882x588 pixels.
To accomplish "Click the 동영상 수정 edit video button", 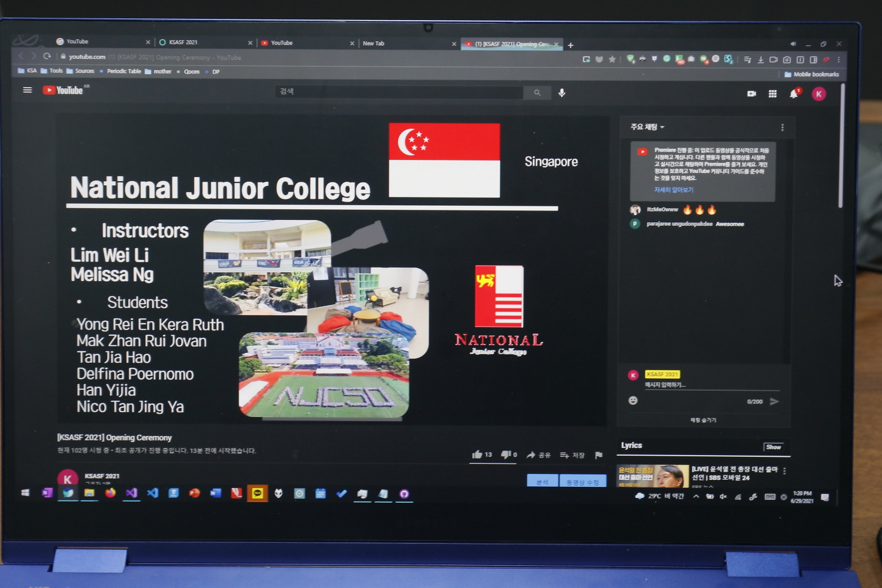I will coord(583,482).
